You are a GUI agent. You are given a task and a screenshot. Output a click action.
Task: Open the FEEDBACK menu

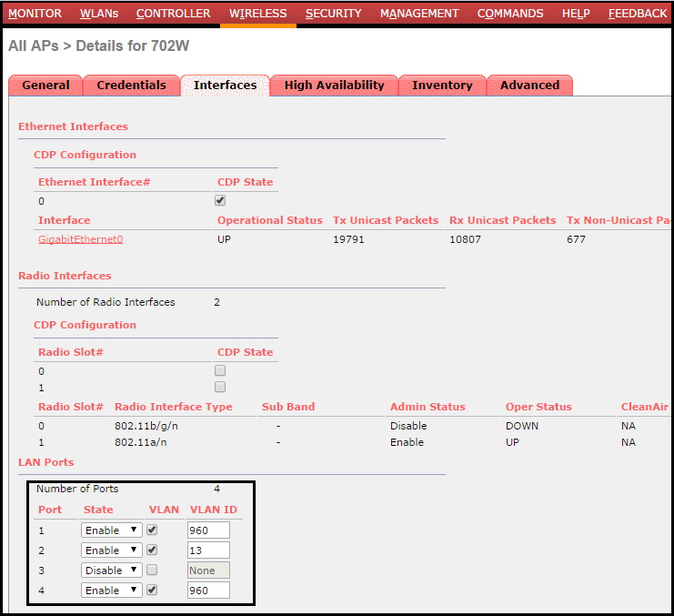[637, 14]
